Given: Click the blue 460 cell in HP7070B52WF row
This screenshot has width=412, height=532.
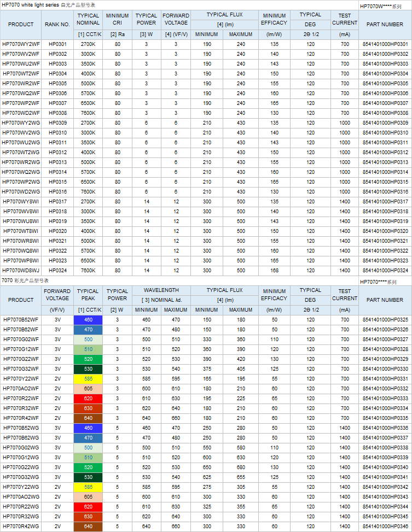Looking at the screenshot, I should click(x=88, y=320).
